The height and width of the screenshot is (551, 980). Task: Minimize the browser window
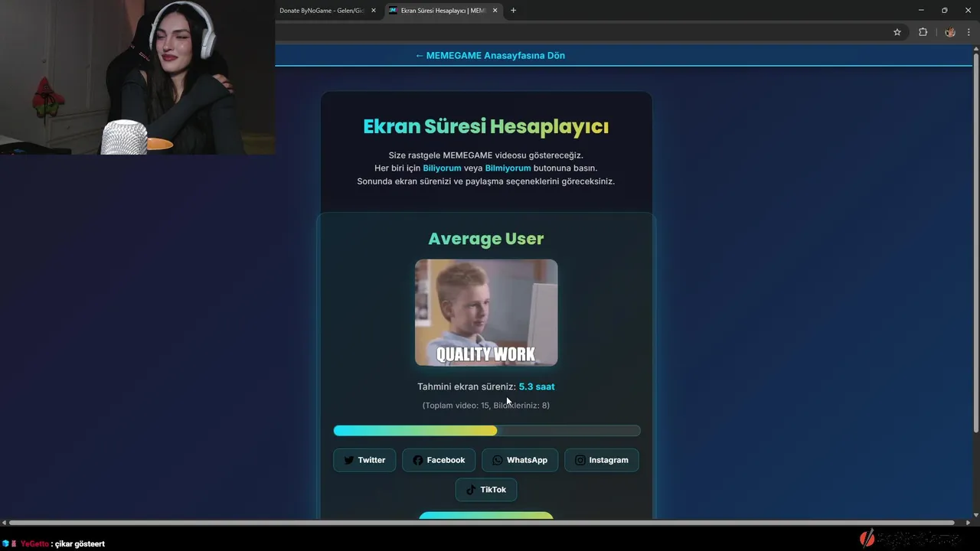[x=921, y=11]
